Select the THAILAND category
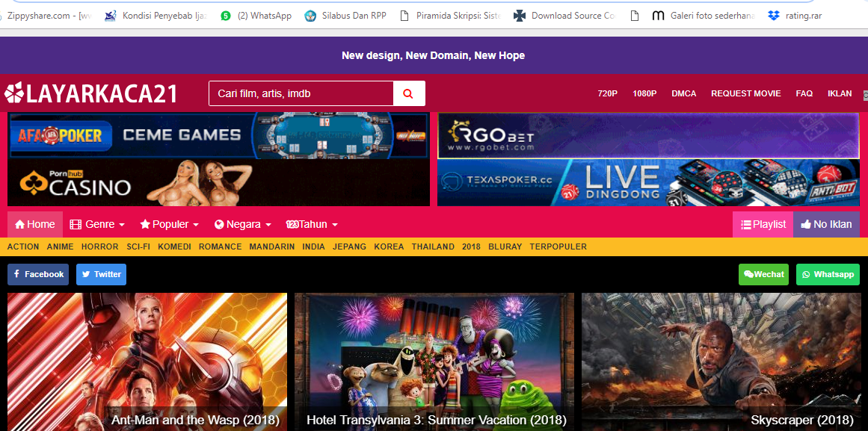The width and height of the screenshot is (868, 431). pos(433,246)
